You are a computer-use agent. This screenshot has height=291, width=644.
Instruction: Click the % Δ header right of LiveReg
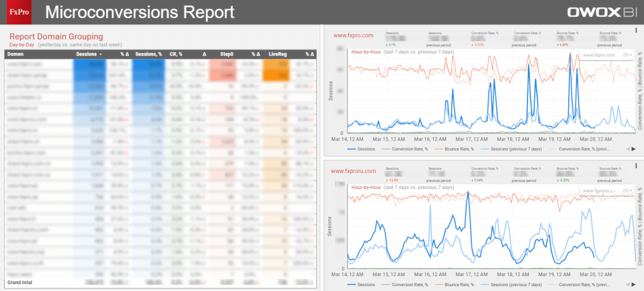pyautogui.click(x=310, y=54)
